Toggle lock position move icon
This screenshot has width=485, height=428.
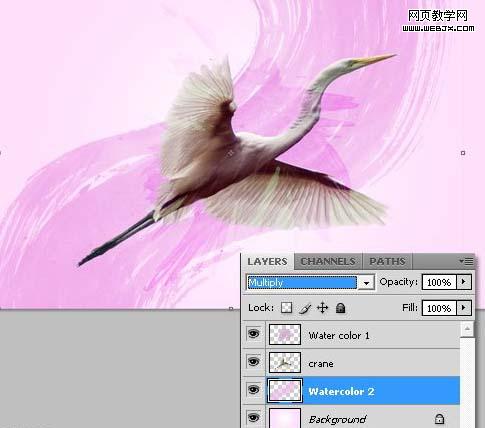point(322,308)
